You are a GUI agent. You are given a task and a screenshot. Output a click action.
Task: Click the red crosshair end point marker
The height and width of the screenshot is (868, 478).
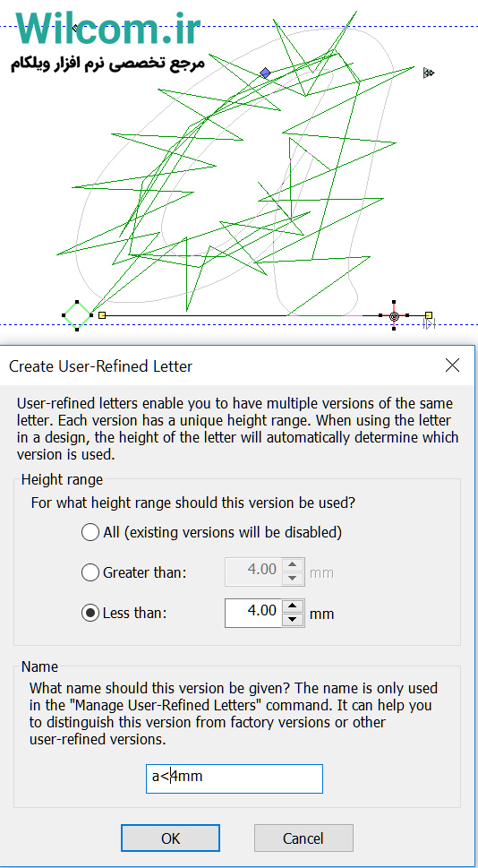pyautogui.click(x=394, y=316)
